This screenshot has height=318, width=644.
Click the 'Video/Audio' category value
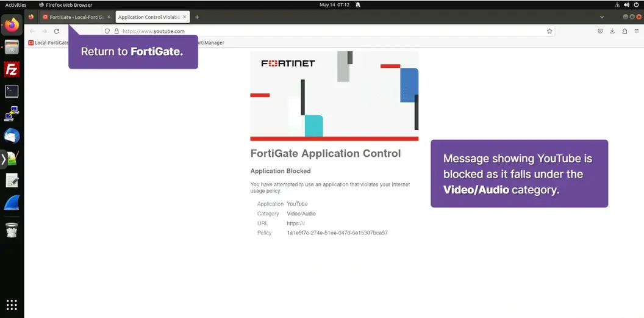301,214
